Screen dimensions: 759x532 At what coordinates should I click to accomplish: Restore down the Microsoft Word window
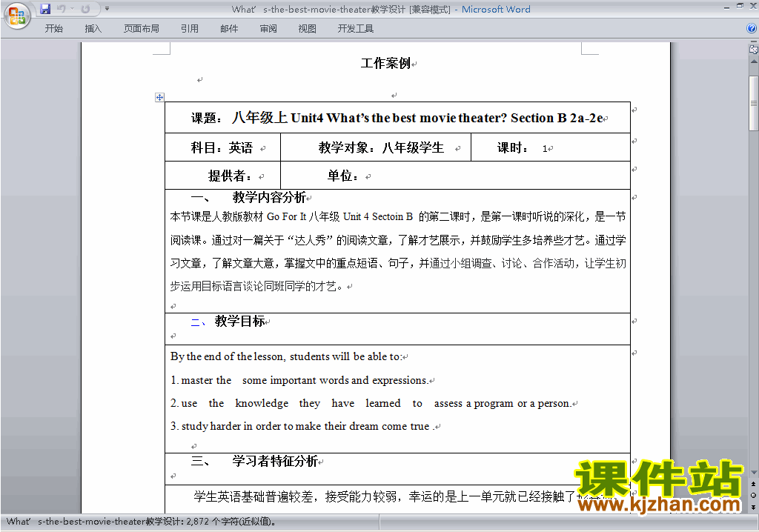pos(740,6)
